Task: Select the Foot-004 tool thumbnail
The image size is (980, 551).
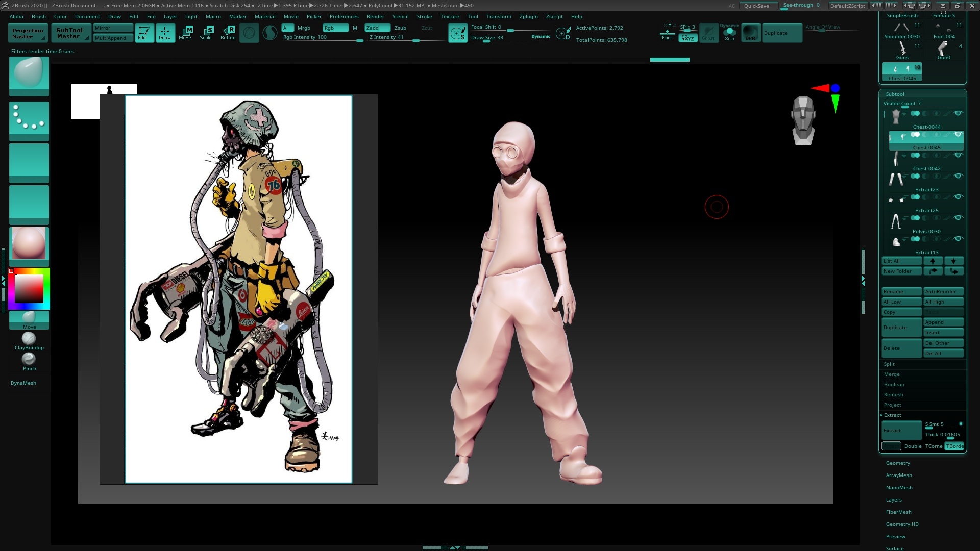Action: click(x=944, y=30)
